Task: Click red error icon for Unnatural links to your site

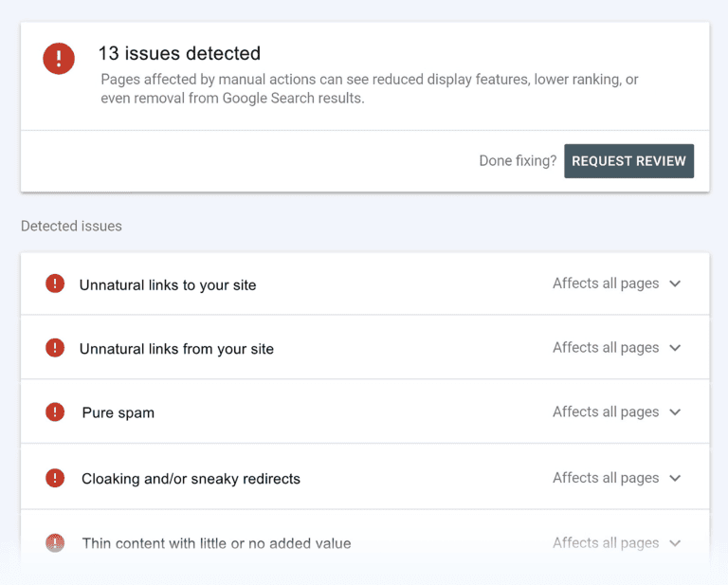Action: click(55, 283)
